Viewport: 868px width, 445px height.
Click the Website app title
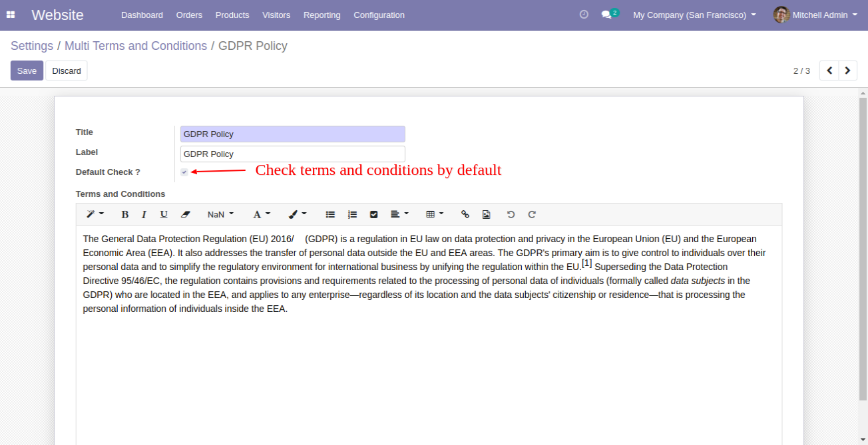[x=57, y=15]
